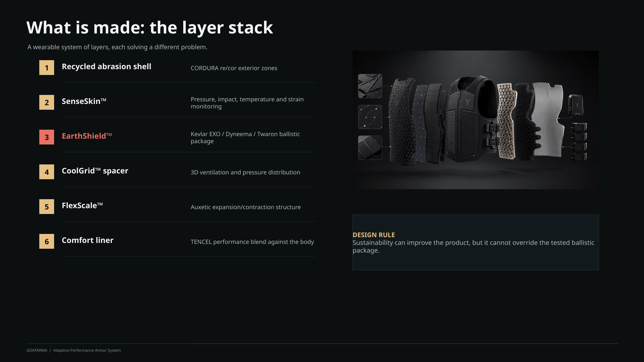
Task: Click the 'Sustainability can improve the product' sentence
Action: coord(473,246)
